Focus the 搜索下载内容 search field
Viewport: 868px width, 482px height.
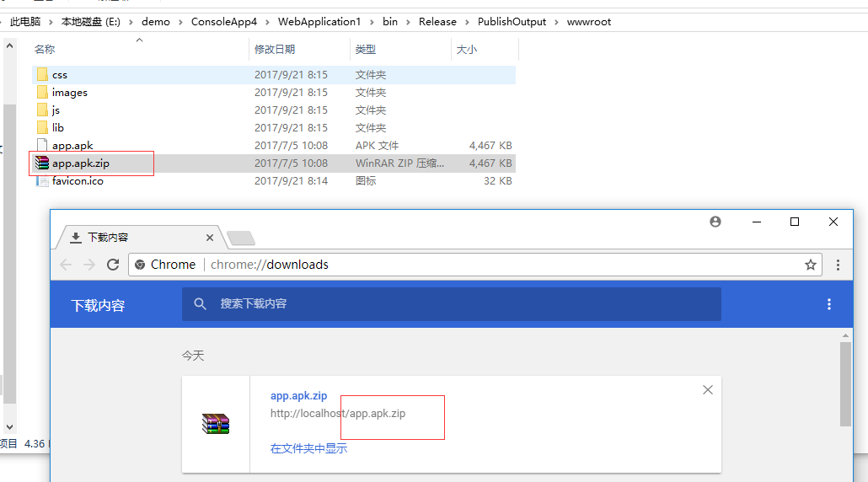pos(451,304)
